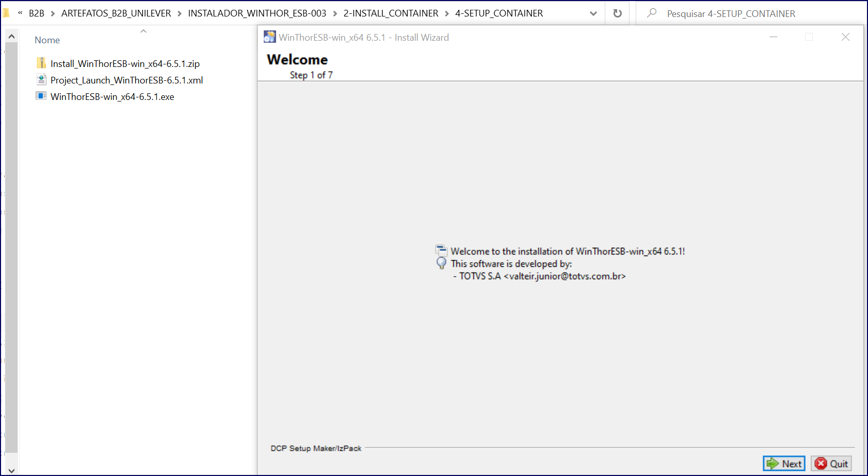Click the scroll down arrow in Explorer pane
This screenshot has width=868, height=476.
[11, 470]
